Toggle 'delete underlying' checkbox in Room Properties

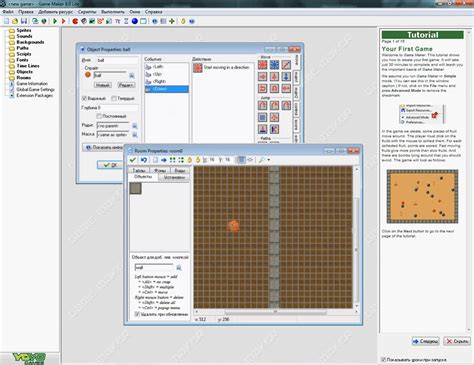pyautogui.click(x=137, y=314)
